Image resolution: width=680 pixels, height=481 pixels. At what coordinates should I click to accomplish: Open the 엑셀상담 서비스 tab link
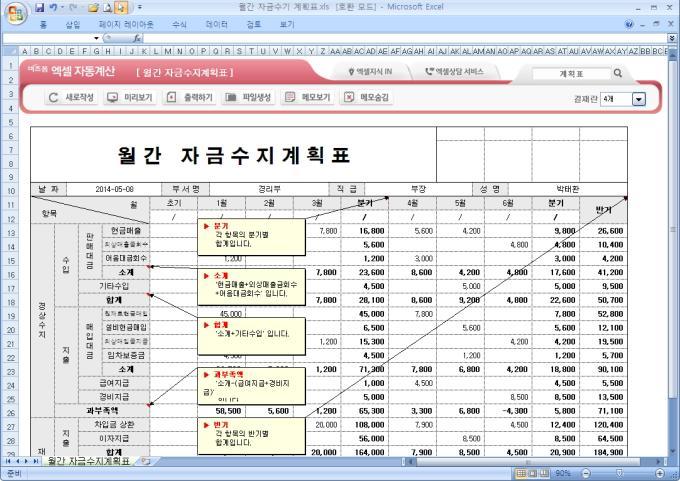click(x=454, y=72)
